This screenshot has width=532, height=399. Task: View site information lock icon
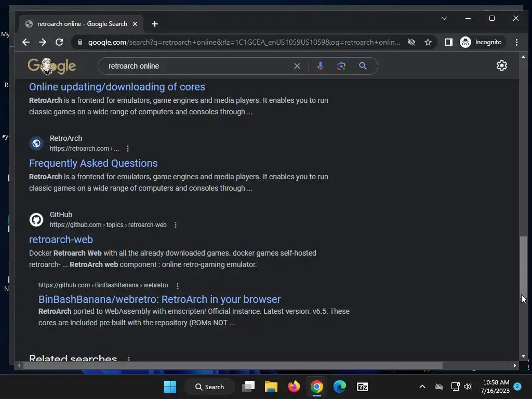point(80,42)
